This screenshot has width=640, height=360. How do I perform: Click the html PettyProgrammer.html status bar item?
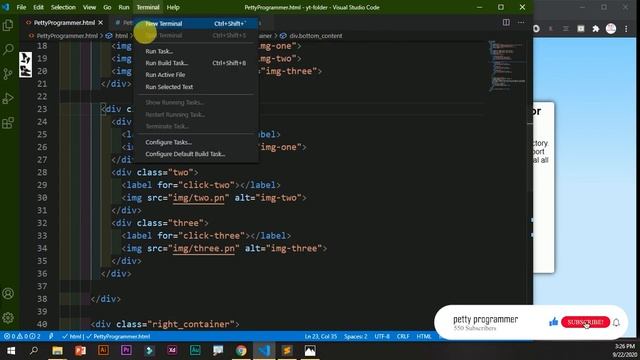tap(106, 336)
